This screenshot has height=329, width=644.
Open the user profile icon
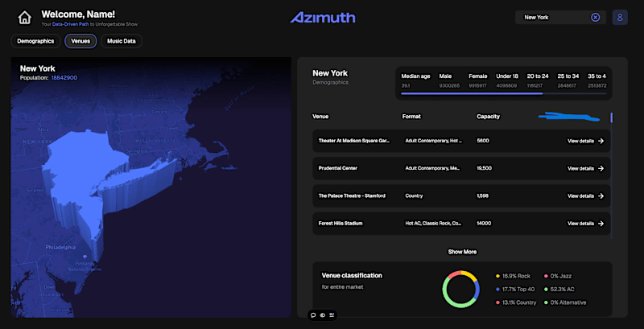620,18
